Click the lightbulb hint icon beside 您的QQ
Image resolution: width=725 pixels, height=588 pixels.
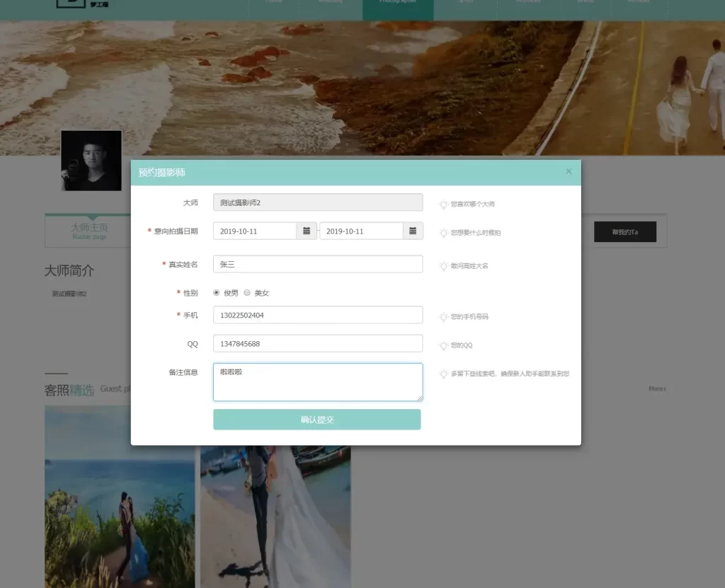[443, 345]
